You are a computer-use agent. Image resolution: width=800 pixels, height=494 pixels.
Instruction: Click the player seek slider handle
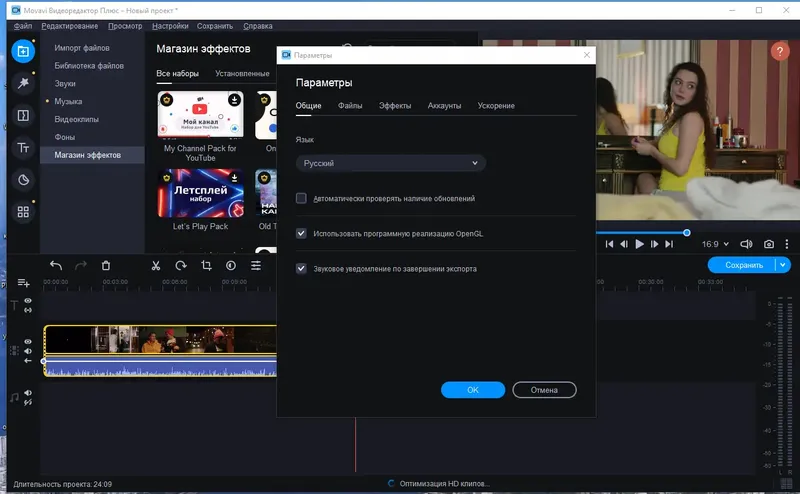point(687,233)
